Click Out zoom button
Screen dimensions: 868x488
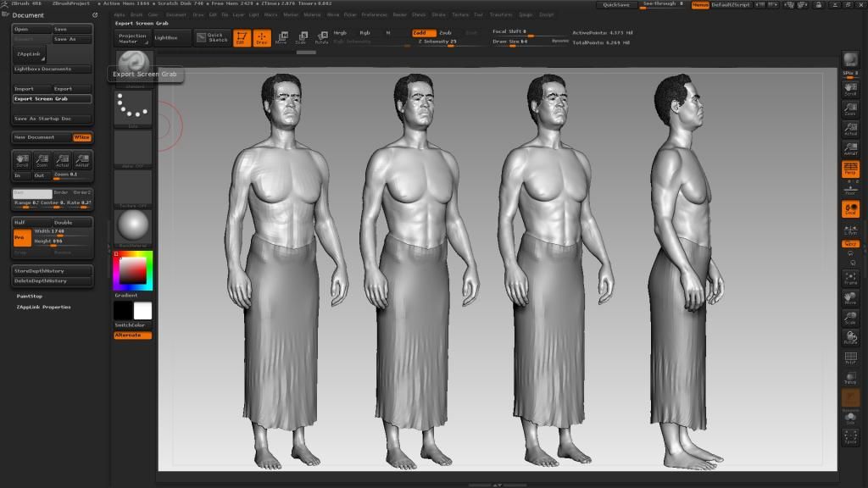coord(42,175)
